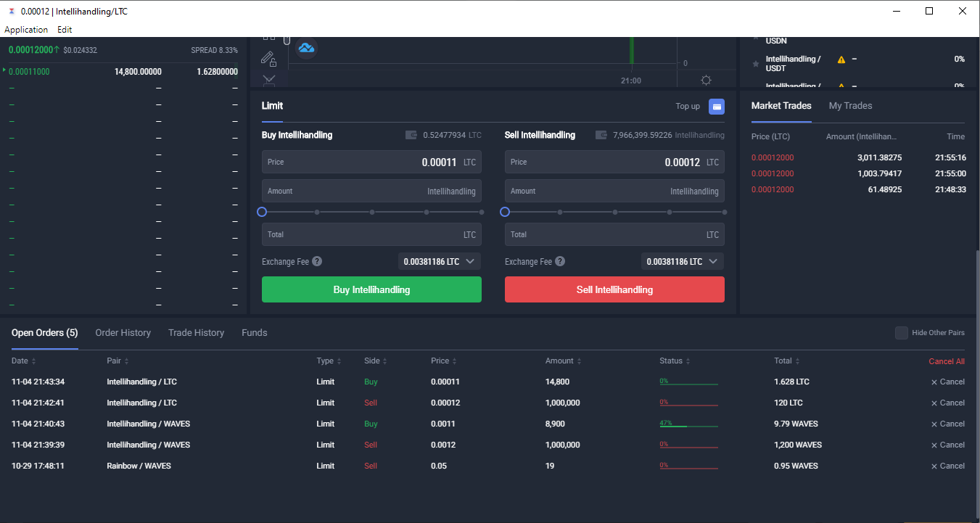Switch to Trade History tab
Image resolution: width=980 pixels, height=523 pixels.
196,333
